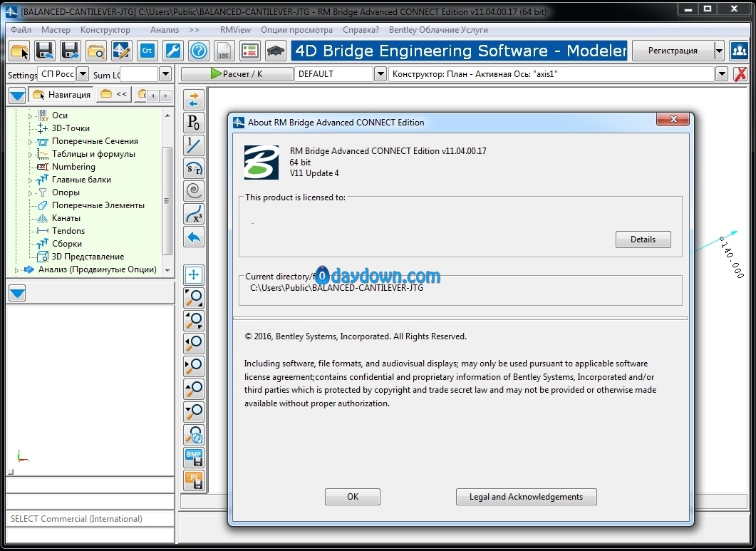The width and height of the screenshot is (756, 551).
Task: Click the Details button
Action: tap(643, 240)
